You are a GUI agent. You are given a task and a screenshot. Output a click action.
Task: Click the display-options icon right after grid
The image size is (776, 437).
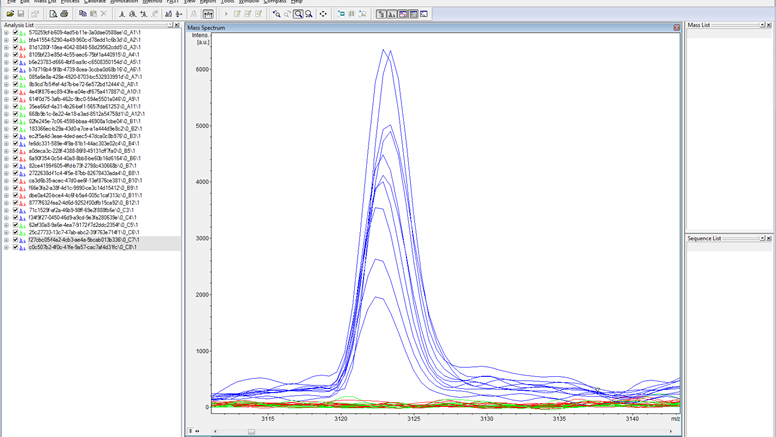[x=362, y=14]
